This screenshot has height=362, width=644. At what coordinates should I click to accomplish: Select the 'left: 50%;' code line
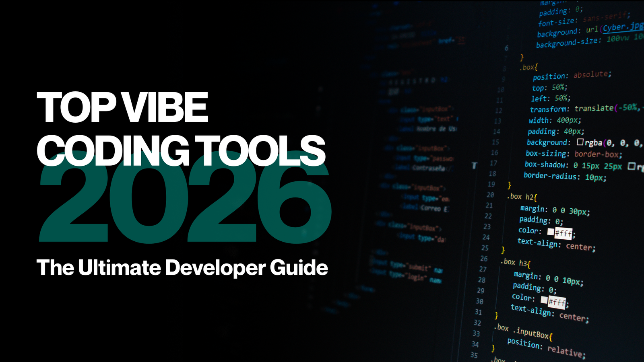click(x=550, y=98)
